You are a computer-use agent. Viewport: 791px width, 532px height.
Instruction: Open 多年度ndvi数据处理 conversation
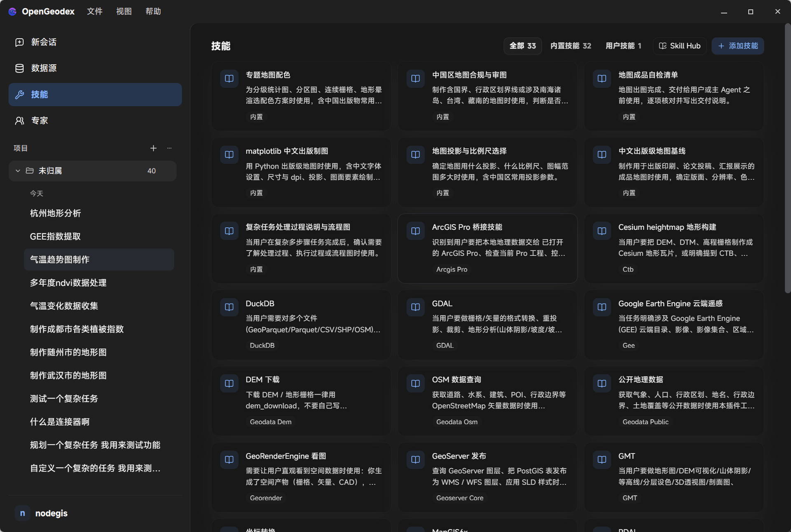tap(99, 283)
